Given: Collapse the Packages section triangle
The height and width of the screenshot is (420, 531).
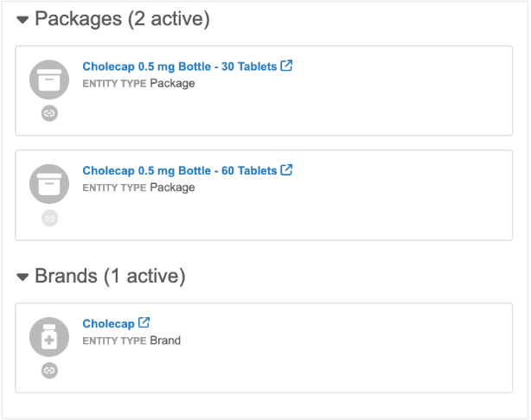Looking at the screenshot, I should point(23,20).
